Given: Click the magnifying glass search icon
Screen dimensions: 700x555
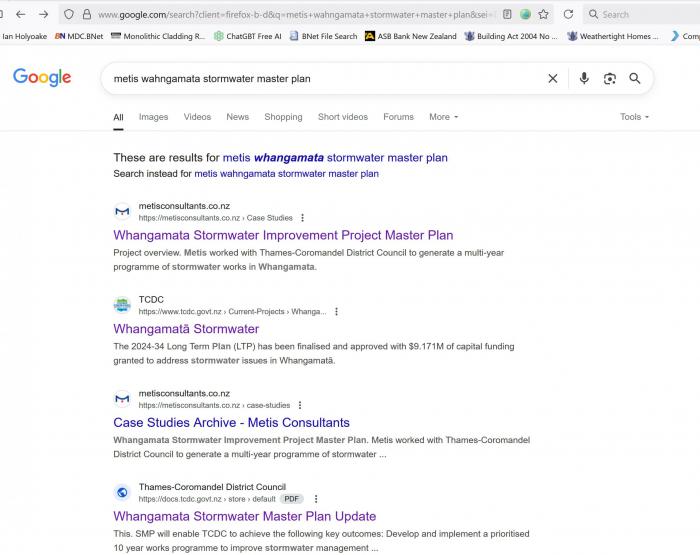Looking at the screenshot, I should click(634, 78).
